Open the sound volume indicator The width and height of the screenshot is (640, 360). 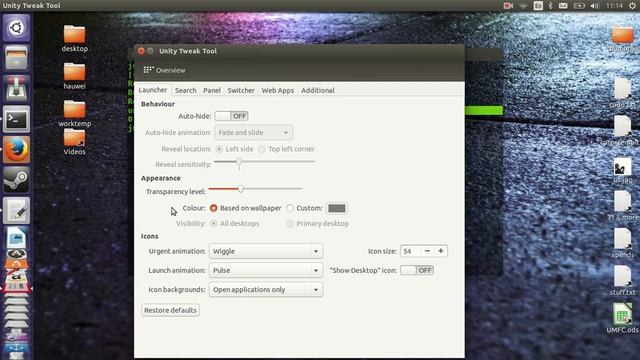595,6
